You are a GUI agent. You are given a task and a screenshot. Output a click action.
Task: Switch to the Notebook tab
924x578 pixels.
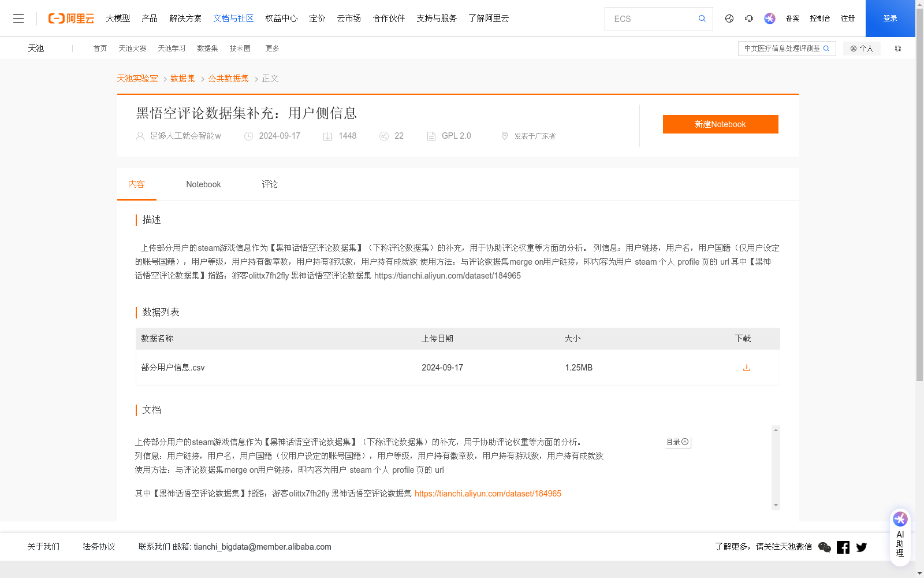203,184
